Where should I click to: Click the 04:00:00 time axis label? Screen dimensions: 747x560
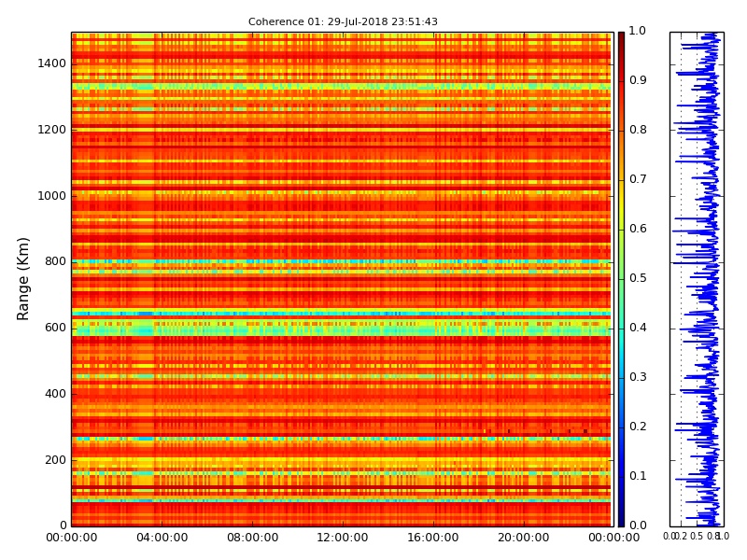pos(162,538)
